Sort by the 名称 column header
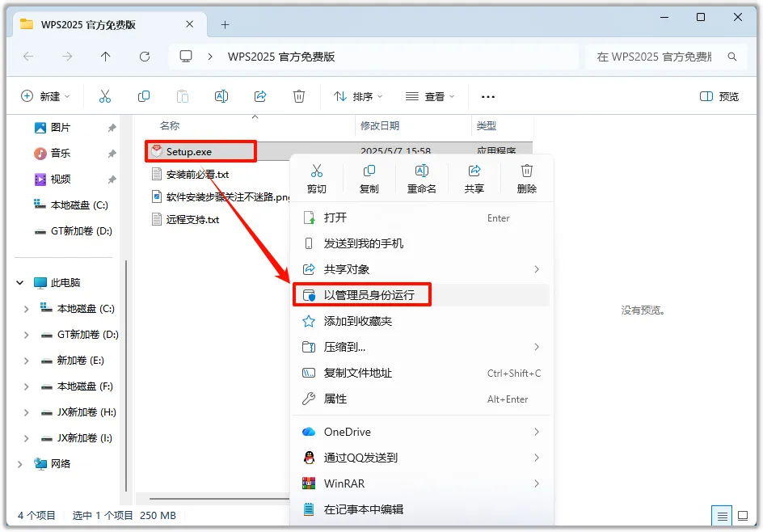The width and height of the screenshot is (763, 532). (x=171, y=126)
